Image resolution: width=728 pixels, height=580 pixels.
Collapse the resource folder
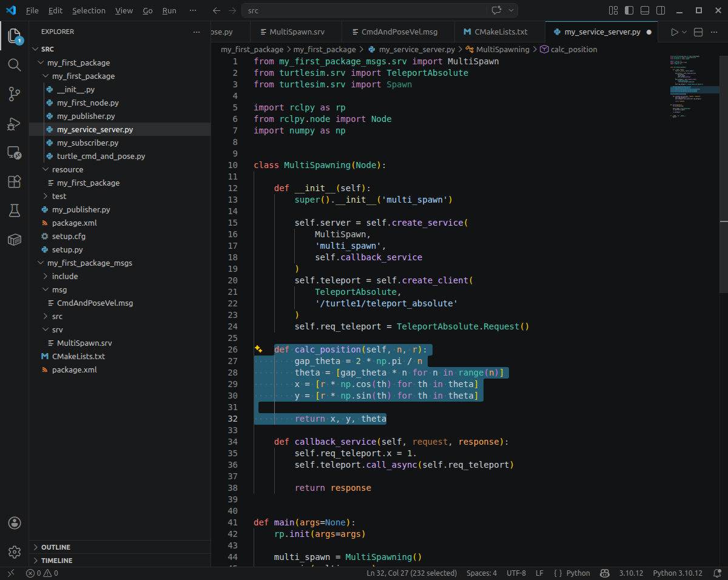click(120, 169)
